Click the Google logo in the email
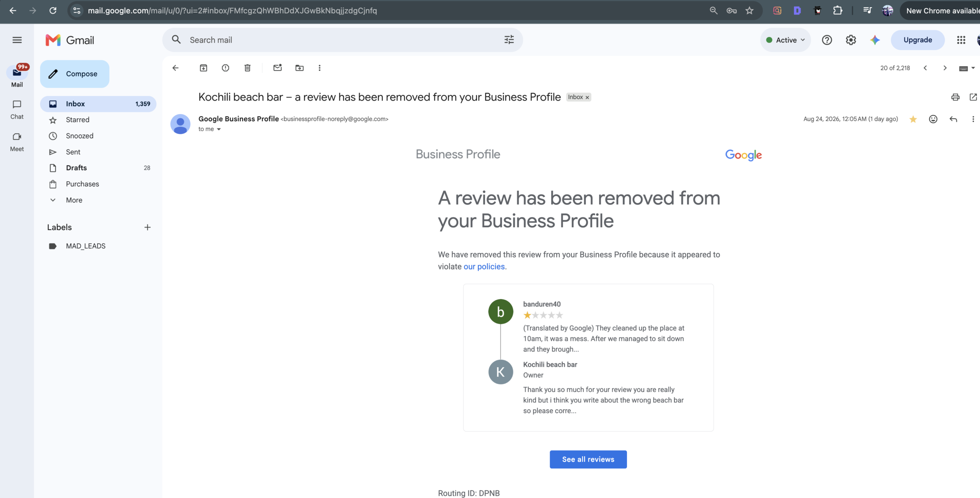 [743, 155]
